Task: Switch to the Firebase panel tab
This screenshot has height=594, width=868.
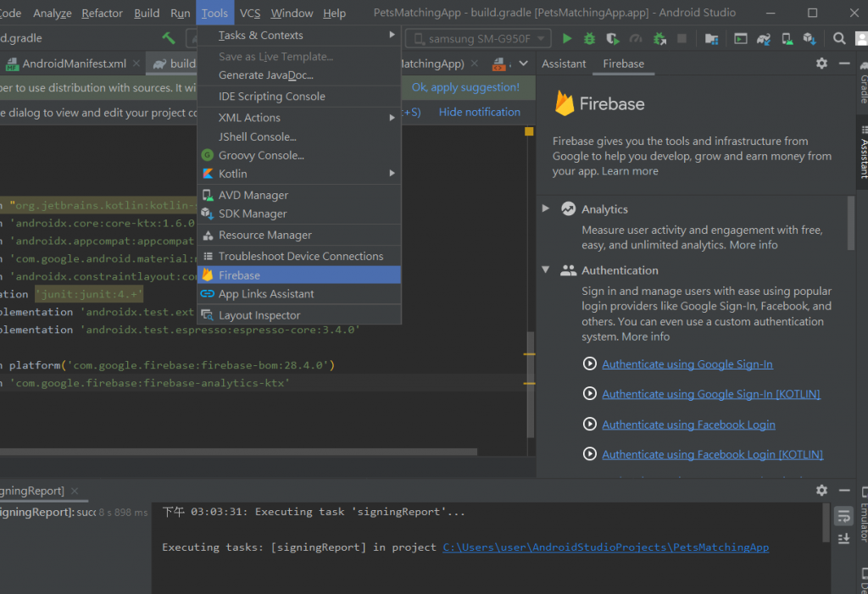Action: [x=623, y=64]
